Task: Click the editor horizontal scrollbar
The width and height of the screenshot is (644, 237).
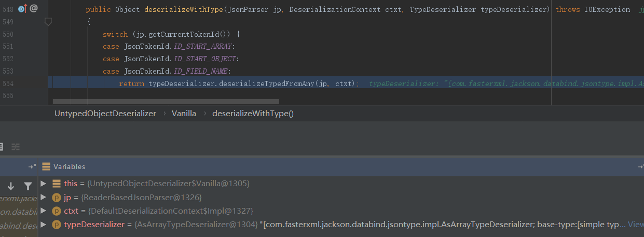Action: [x=166, y=102]
